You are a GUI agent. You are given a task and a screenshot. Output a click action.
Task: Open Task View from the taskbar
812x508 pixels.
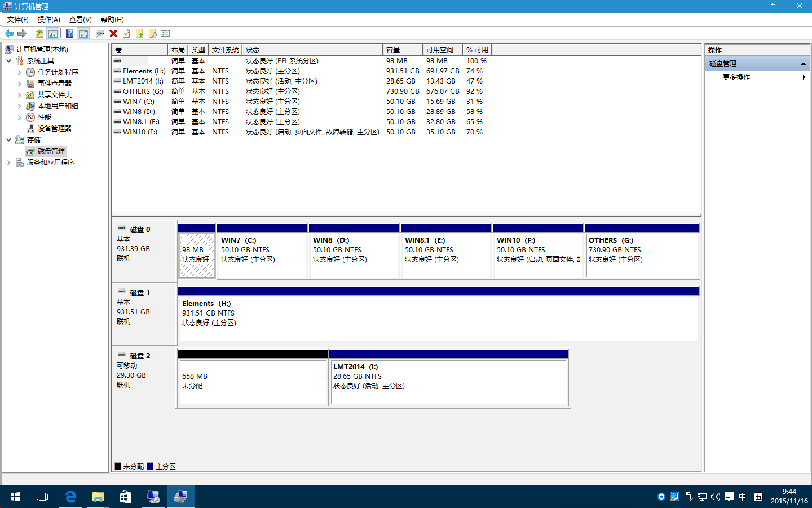pos(42,497)
